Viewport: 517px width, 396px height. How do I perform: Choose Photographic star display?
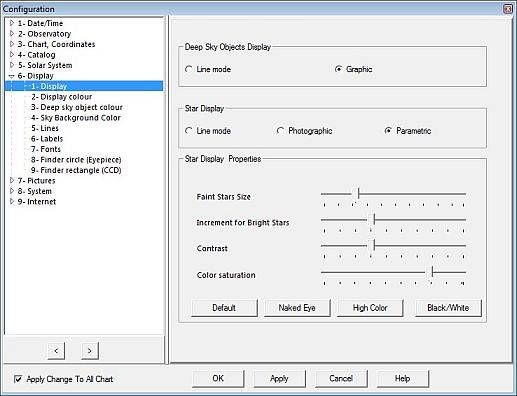tap(280, 131)
